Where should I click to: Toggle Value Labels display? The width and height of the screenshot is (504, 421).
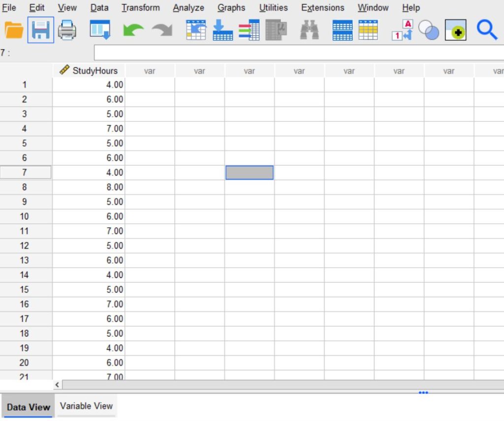tap(403, 30)
